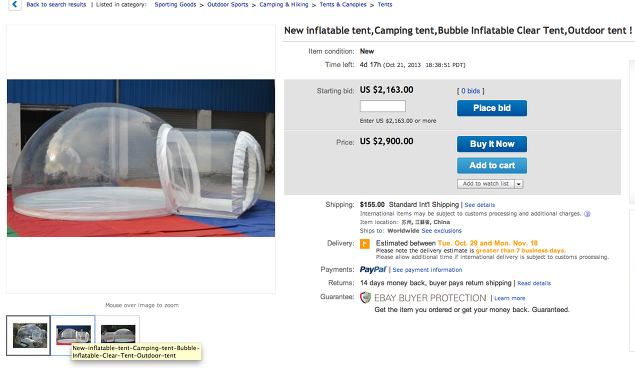The height and width of the screenshot is (371, 635).
Task: Click the orange delivery flag icon
Action: (365, 244)
